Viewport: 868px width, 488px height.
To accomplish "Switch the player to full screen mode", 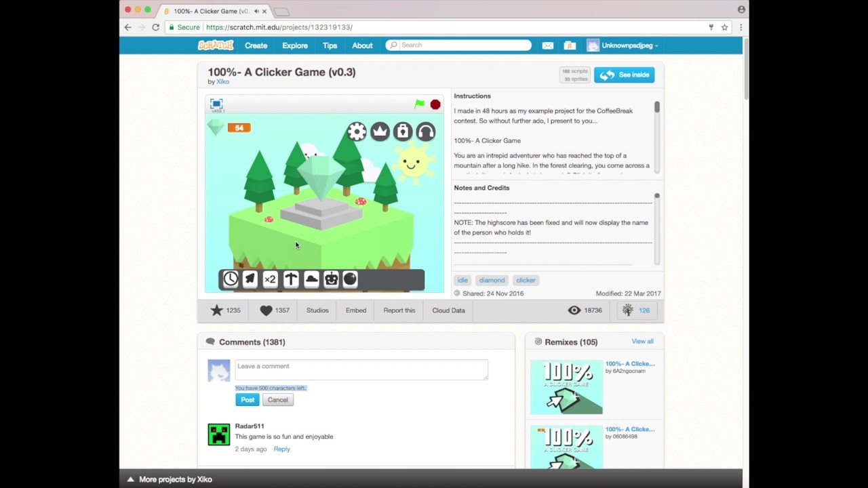I will click(x=216, y=104).
